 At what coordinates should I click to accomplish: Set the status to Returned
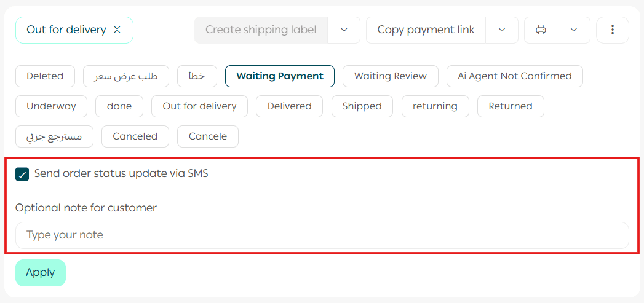click(x=511, y=106)
